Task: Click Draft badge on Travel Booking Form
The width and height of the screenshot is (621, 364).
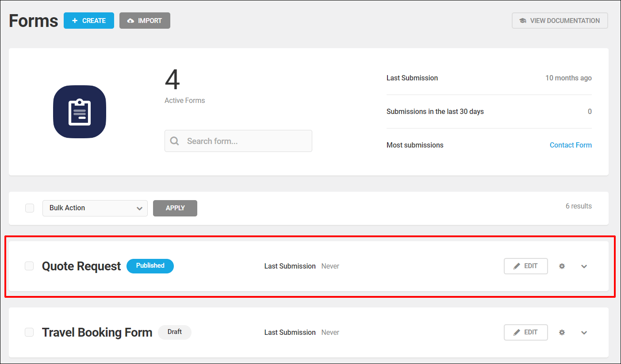Action: tap(175, 332)
